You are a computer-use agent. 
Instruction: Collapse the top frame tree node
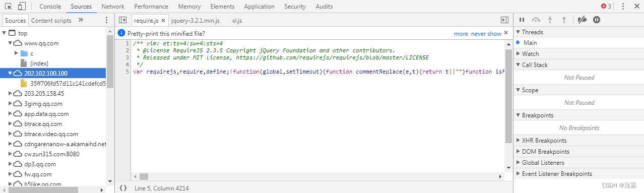(4, 33)
